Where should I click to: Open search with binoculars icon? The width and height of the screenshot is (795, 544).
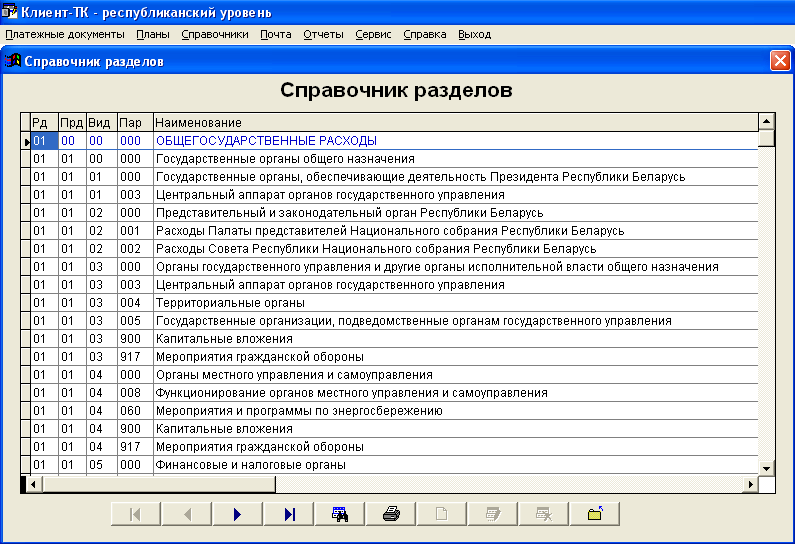pyautogui.click(x=340, y=514)
